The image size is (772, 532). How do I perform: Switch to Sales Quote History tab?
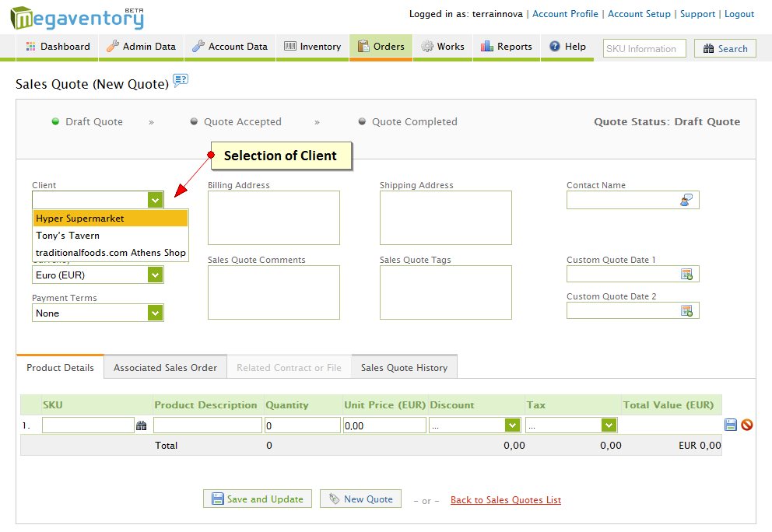pos(404,368)
